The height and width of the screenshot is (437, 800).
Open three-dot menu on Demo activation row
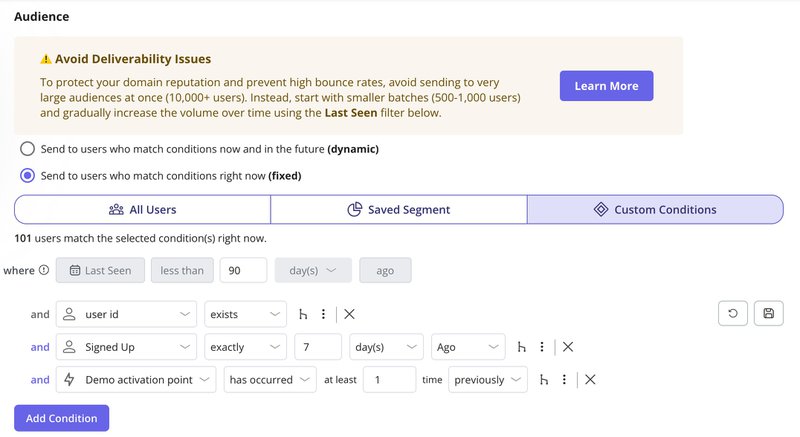(x=565, y=380)
